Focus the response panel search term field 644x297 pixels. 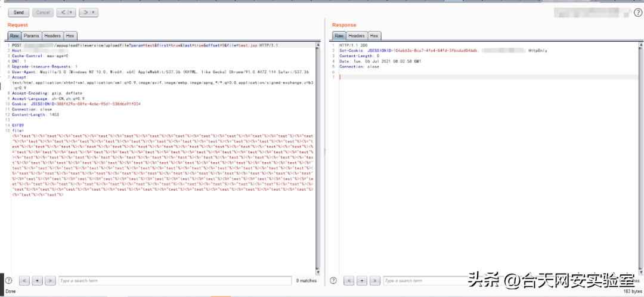click(x=423, y=280)
